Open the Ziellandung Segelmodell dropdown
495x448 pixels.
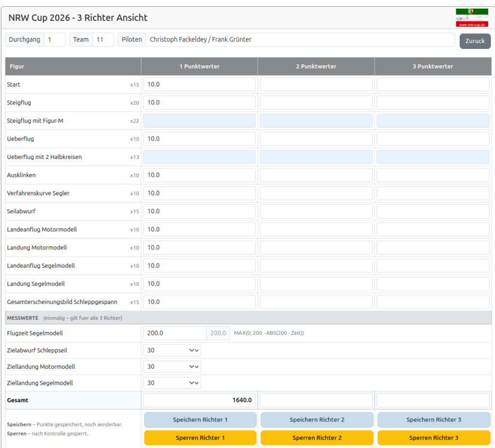(172, 383)
